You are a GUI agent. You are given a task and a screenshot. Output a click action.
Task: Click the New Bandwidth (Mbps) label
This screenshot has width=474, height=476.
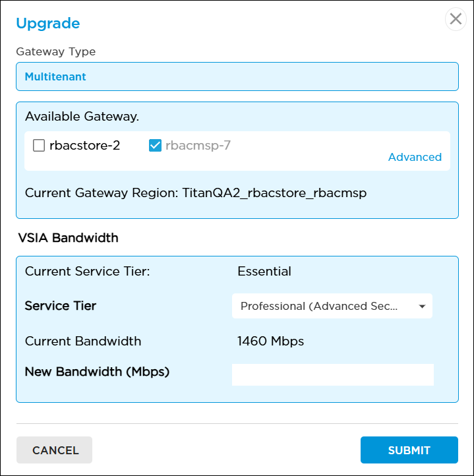97,372
